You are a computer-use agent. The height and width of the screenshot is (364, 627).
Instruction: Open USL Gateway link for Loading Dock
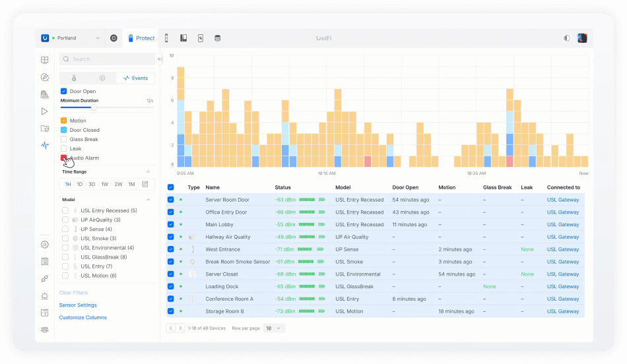point(562,286)
